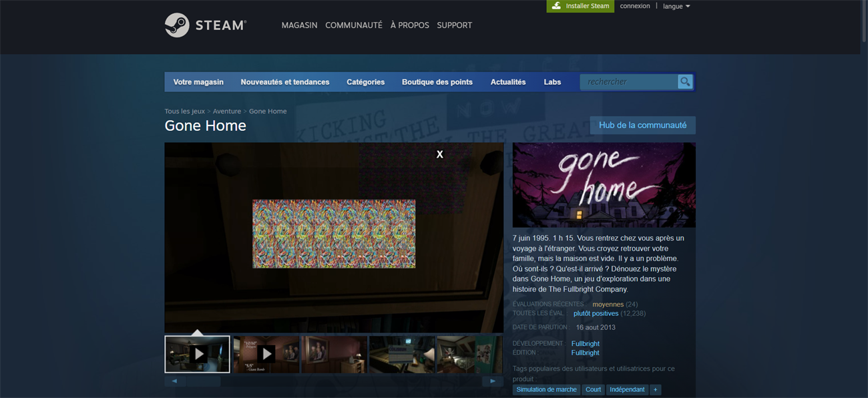The width and height of the screenshot is (868, 398).
Task: Play the first (highlighted) video thumbnail
Action: point(198,354)
